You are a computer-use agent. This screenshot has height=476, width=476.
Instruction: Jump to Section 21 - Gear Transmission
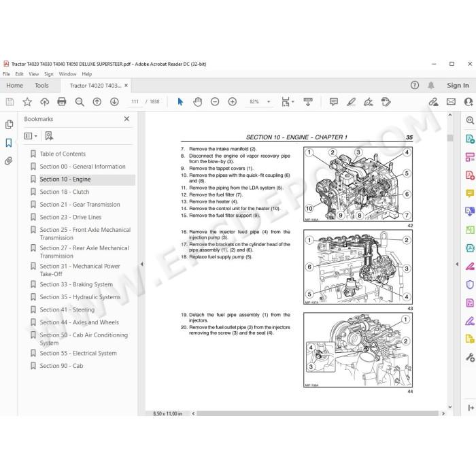point(80,205)
